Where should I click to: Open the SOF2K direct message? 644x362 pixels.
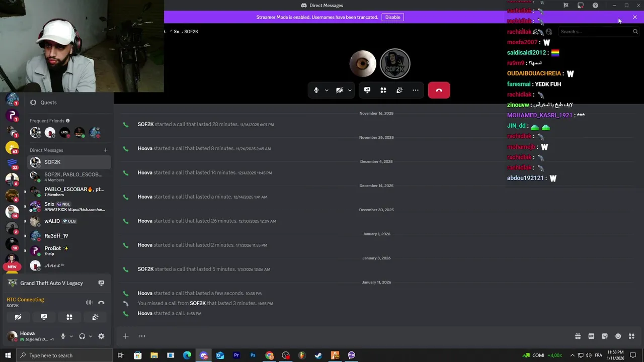(69, 162)
